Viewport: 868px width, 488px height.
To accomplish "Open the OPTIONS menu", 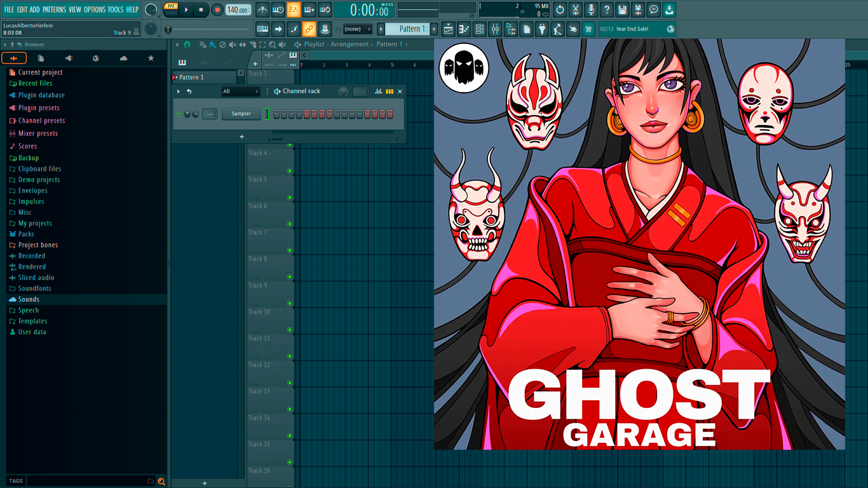I will point(95,10).
